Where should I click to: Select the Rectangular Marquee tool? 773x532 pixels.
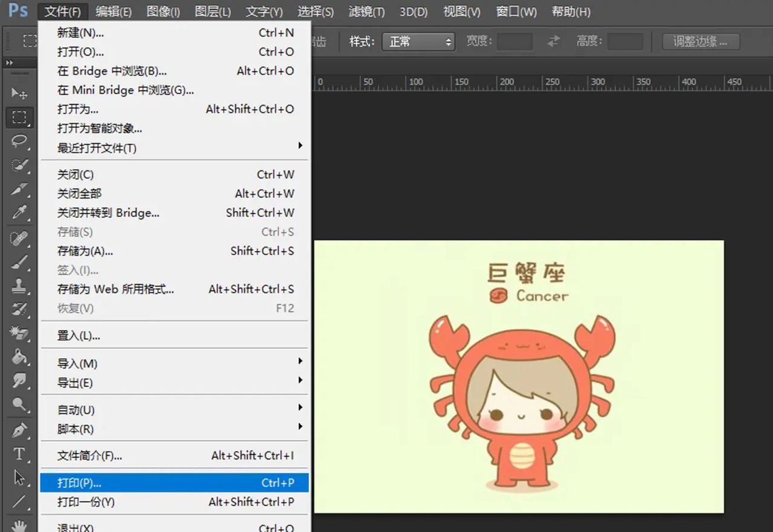(19, 117)
